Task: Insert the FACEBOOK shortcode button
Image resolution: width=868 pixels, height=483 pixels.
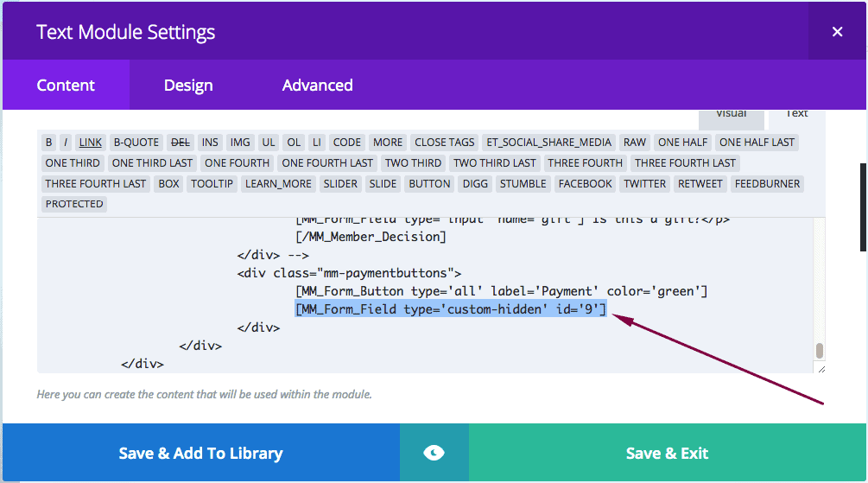Action: pyautogui.click(x=586, y=184)
